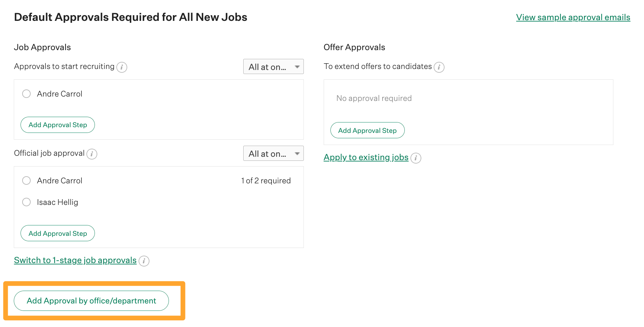Open View sample approval emails
The height and width of the screenshot is (327, 644).
click(573, 17)
